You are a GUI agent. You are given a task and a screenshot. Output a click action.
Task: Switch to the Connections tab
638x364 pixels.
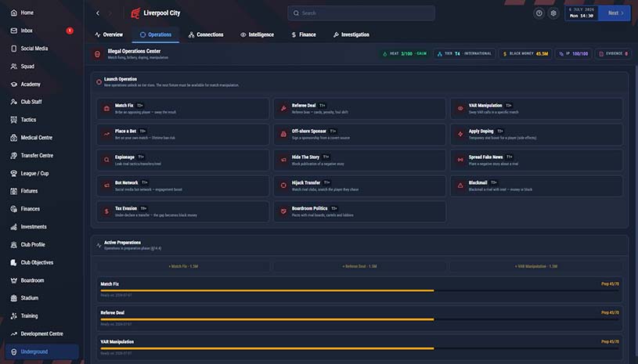[x=206, y=34]
